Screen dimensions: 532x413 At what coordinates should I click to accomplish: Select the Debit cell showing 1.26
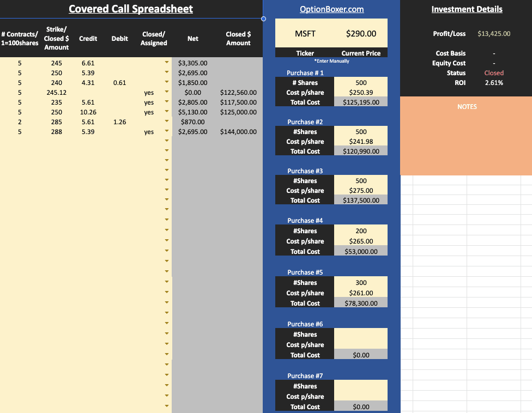[119, 122]
